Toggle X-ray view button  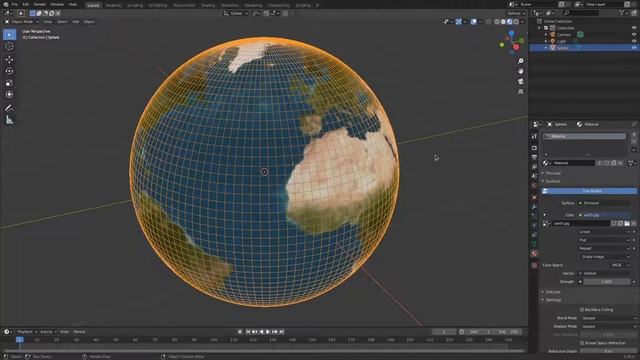pyautogui.click(x=489, y=22)
